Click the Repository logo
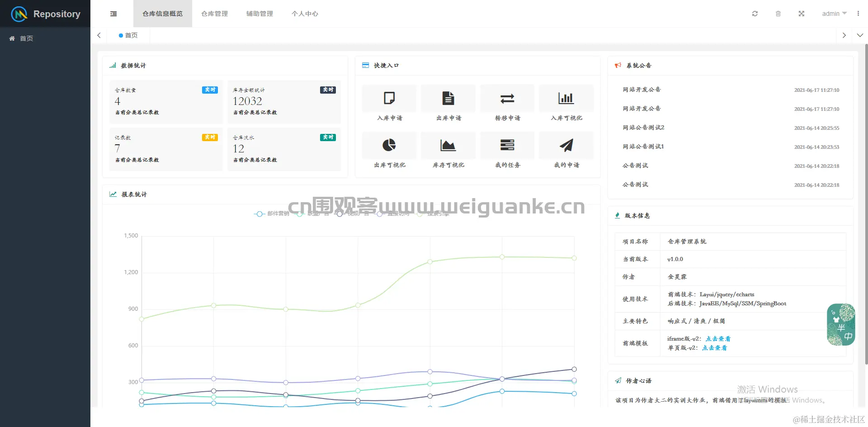This screenshot has width=868, height=427. [x=45, y=14]
